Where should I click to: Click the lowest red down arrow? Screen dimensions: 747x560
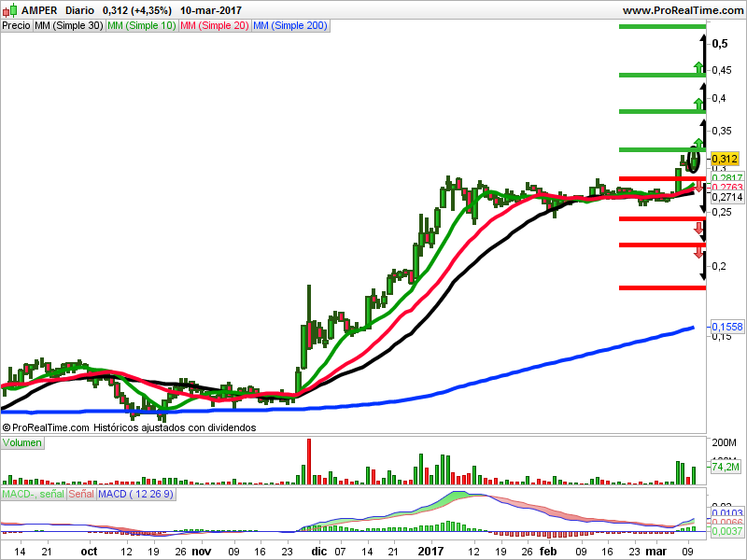tap(698, 252)
